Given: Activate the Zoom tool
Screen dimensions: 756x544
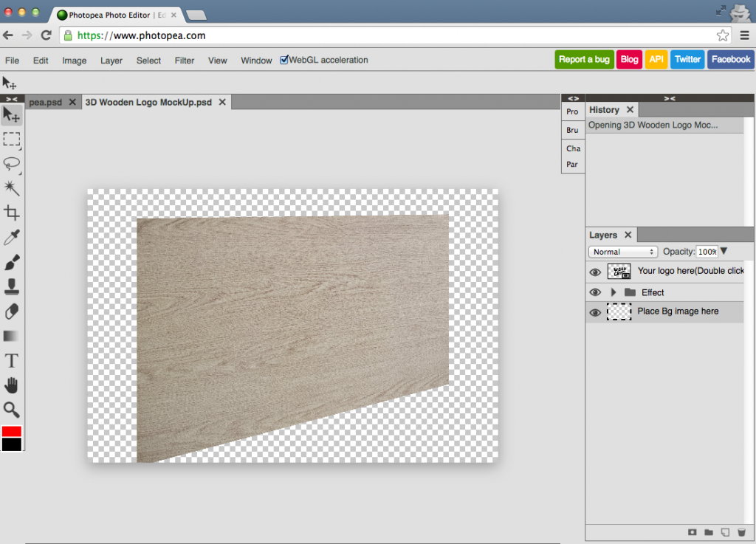Looking at the screenshot, I should click(11, 410).
